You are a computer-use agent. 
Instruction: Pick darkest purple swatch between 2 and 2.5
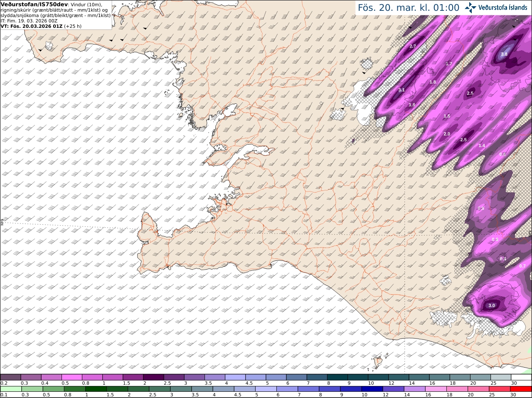click(x=153, y=377)
